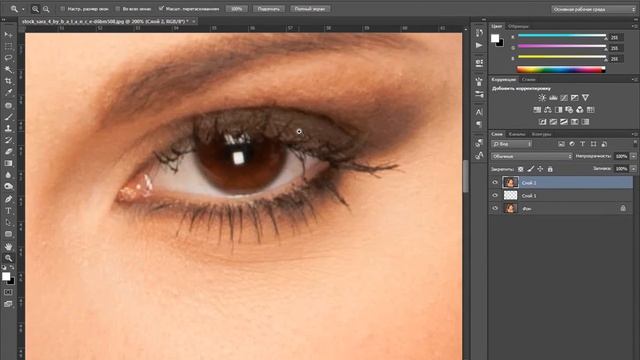Click the Zoom Out mode icon

(x=46, y=9)
